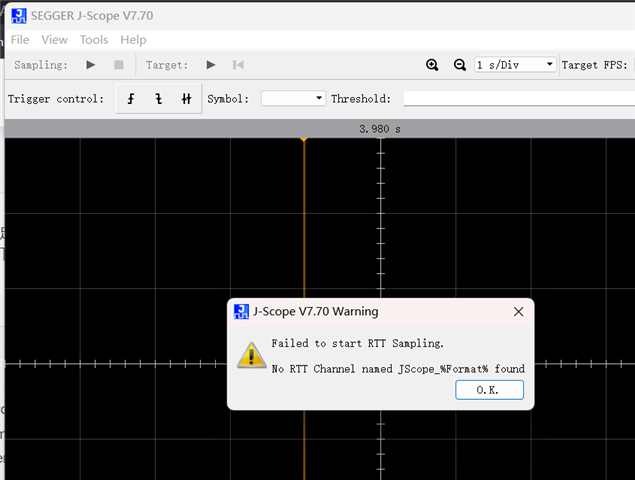Start sampling with the Sampling play icon
The image size is (635, 480).
91,65
